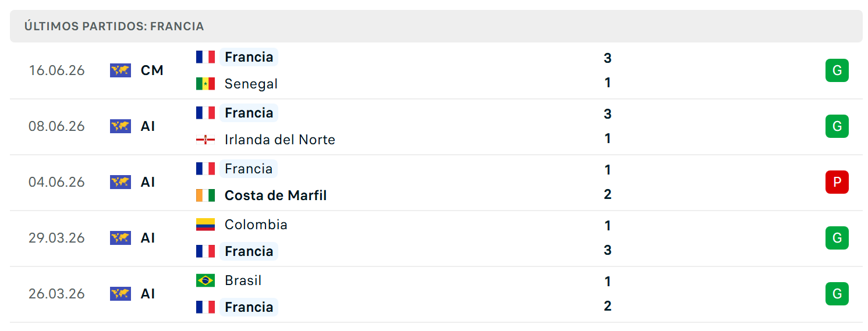Image resolution: width=868 pixels, height=331 pixels.
Task: Click green G badge for Senegal match
Action: pos(837,70)
